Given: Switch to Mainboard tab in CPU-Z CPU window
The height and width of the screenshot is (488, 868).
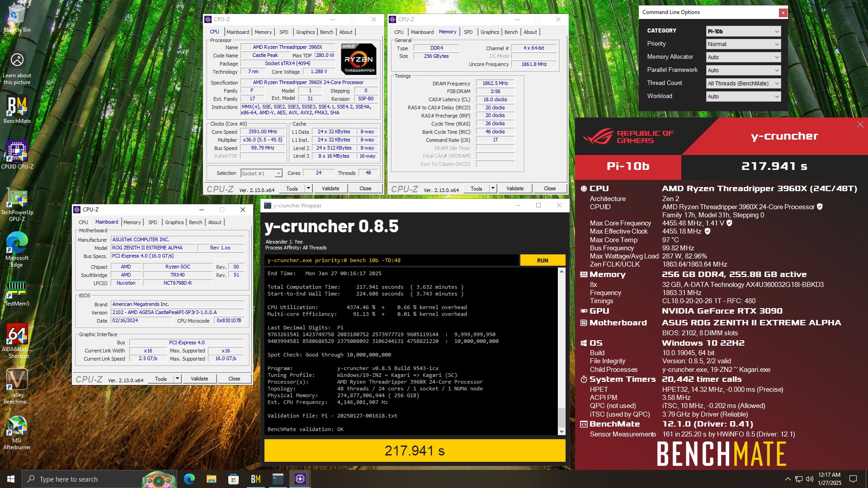Looking at the screenshot, I should [238, 32].
